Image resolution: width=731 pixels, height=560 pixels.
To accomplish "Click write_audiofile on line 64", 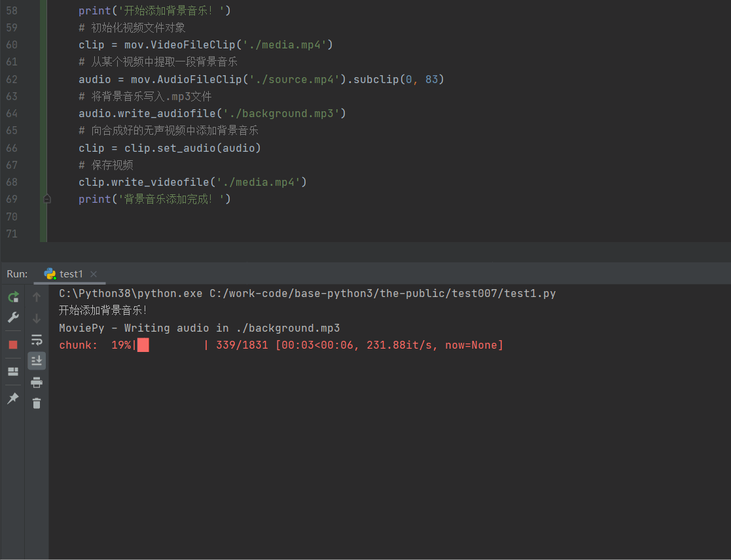I will tap(166, 113).
